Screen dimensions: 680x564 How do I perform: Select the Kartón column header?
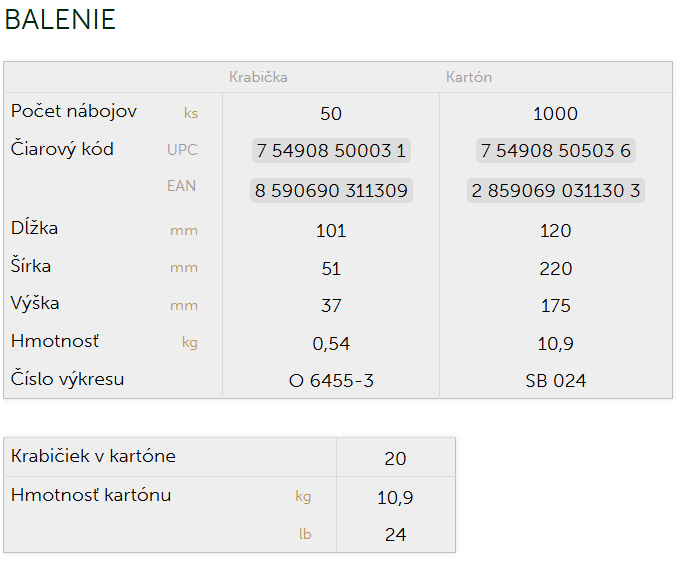(x=469, y=77)
